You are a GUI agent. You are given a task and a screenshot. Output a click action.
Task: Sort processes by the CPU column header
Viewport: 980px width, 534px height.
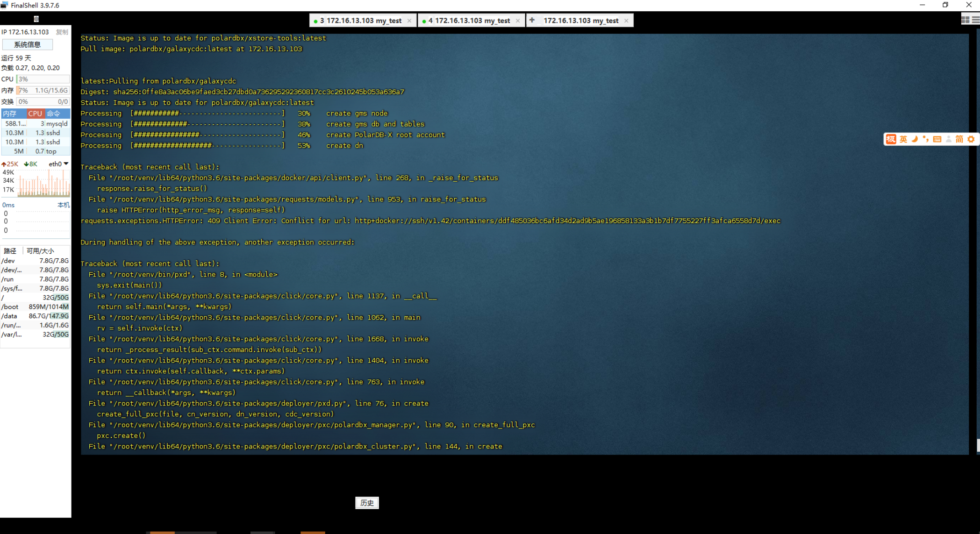click(35, 114)
